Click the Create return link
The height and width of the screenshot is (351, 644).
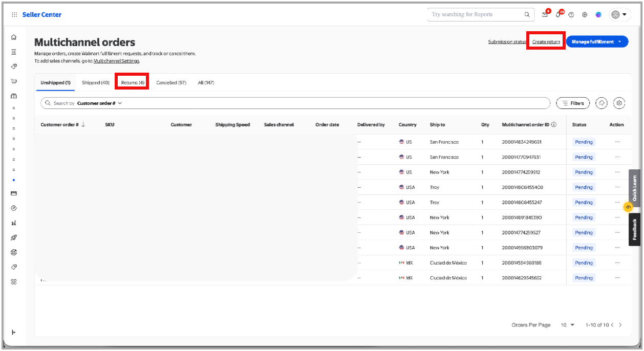[x=546, y=42]
